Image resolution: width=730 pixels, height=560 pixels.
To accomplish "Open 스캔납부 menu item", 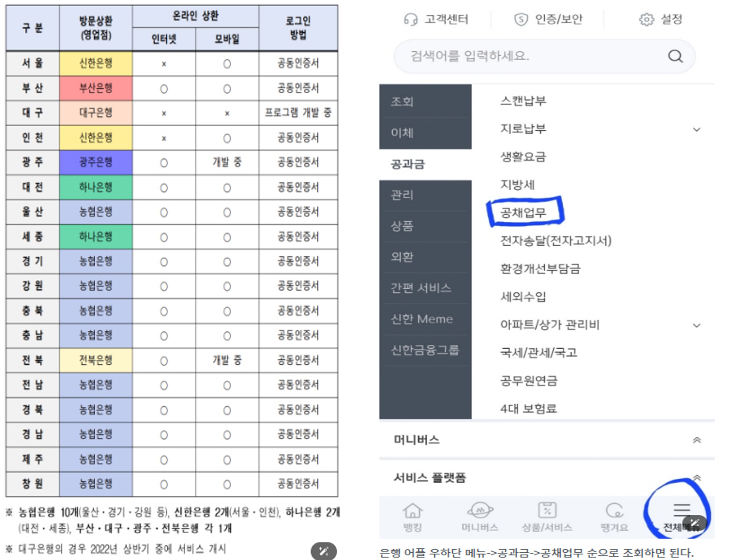I will [523, 101].
